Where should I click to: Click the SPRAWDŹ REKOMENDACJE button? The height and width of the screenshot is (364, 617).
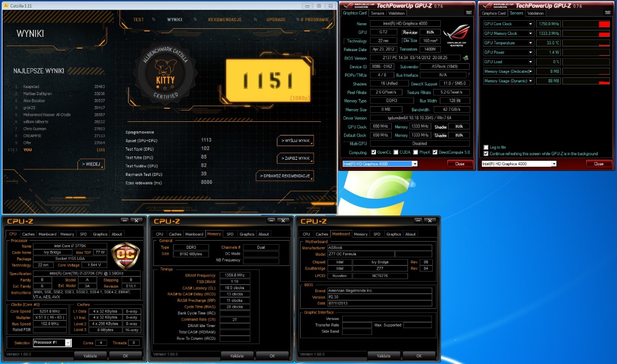285,176
